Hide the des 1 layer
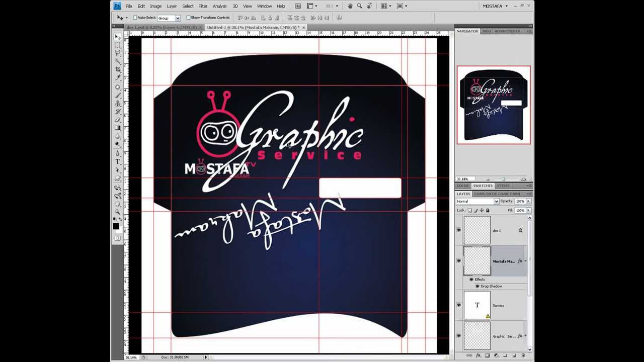The height and width of the screenshot is (362, 644). pos(458,230)
